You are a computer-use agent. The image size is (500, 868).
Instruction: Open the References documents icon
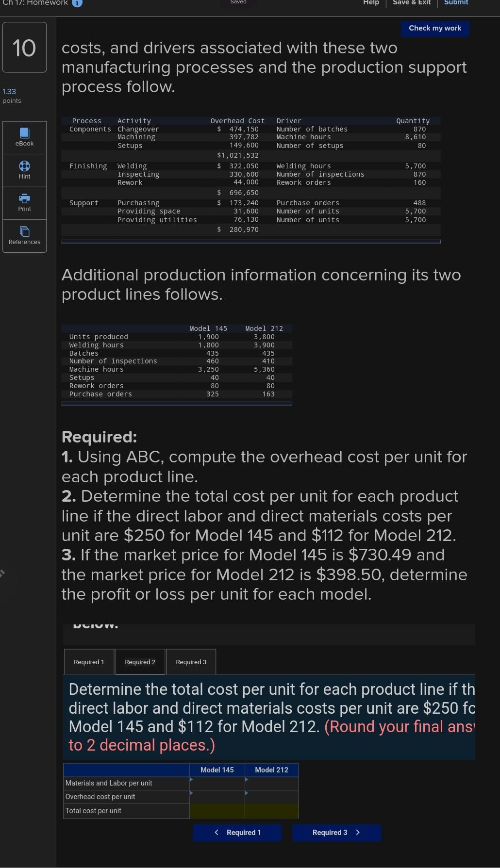24,231
